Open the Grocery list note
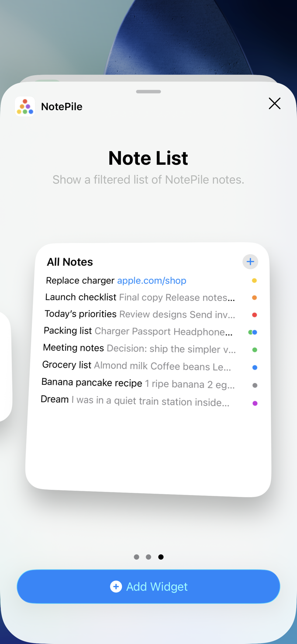The image size is (297, 644). [x=149, y=366]
